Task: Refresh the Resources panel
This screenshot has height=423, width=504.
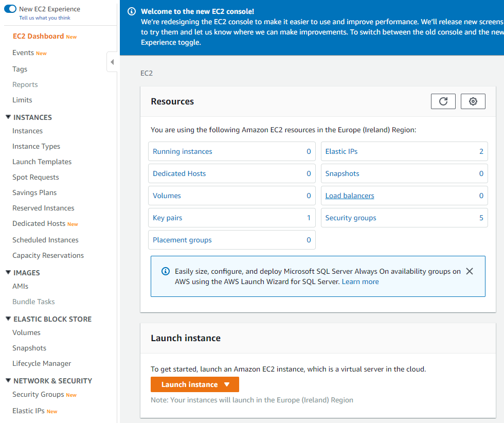Action: (443, 101)
